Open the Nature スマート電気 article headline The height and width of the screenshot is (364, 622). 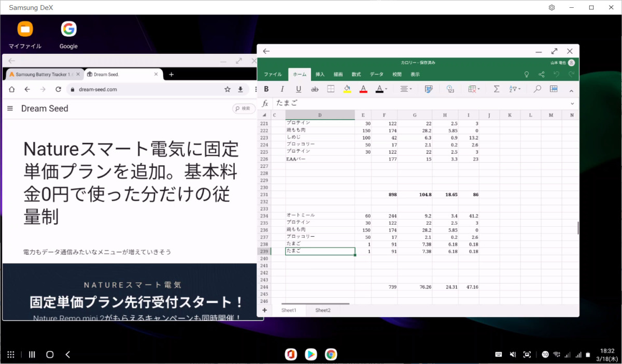[131, 183]
